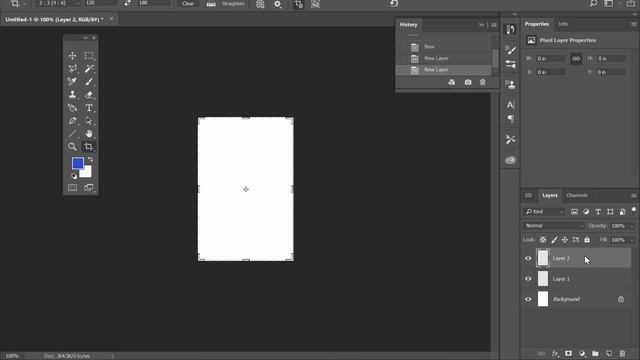Viewport: 640px width, 360px height.
Task: Select the Eraser tool
Action: click(x=89, y=95)
